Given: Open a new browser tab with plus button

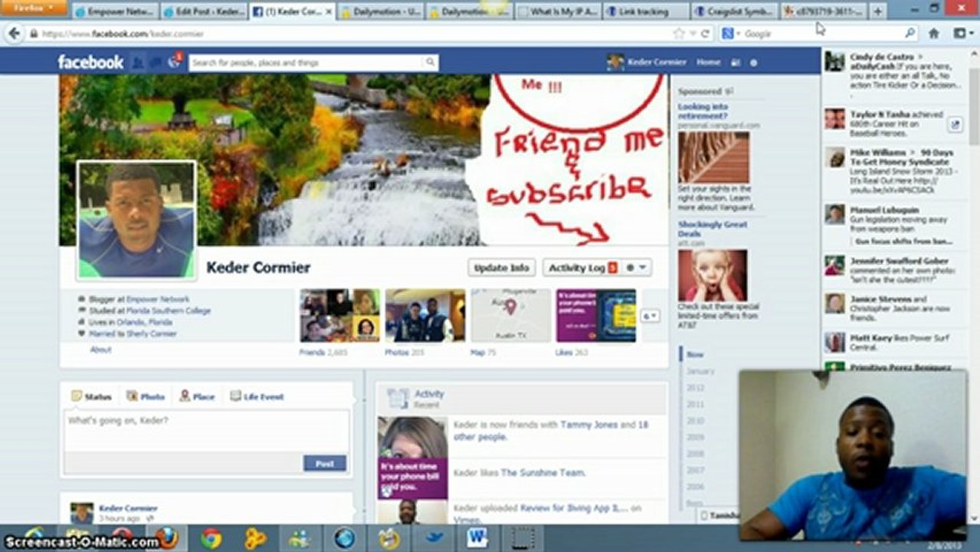Looking at the screenshot, I should (878, 11).
